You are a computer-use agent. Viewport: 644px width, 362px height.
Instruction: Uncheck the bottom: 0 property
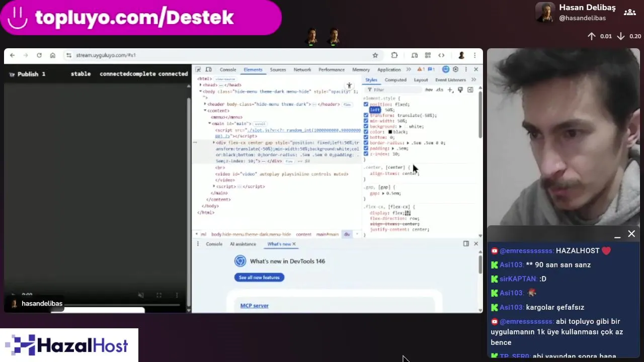click(x=366, y=137)
